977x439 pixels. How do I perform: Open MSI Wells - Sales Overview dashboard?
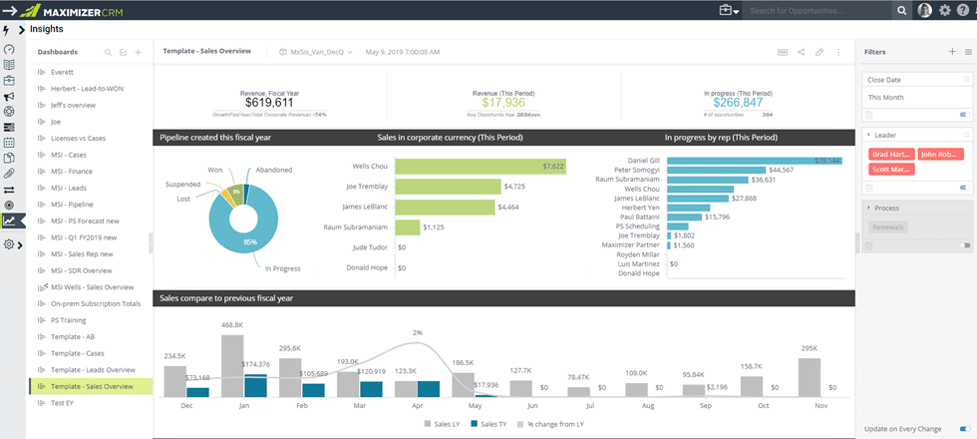91,287
